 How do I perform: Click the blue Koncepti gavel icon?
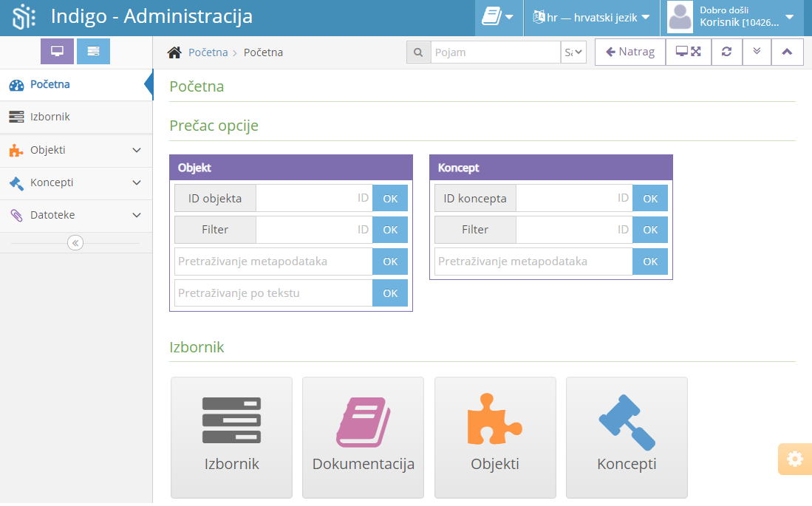[x=16, y=182]
